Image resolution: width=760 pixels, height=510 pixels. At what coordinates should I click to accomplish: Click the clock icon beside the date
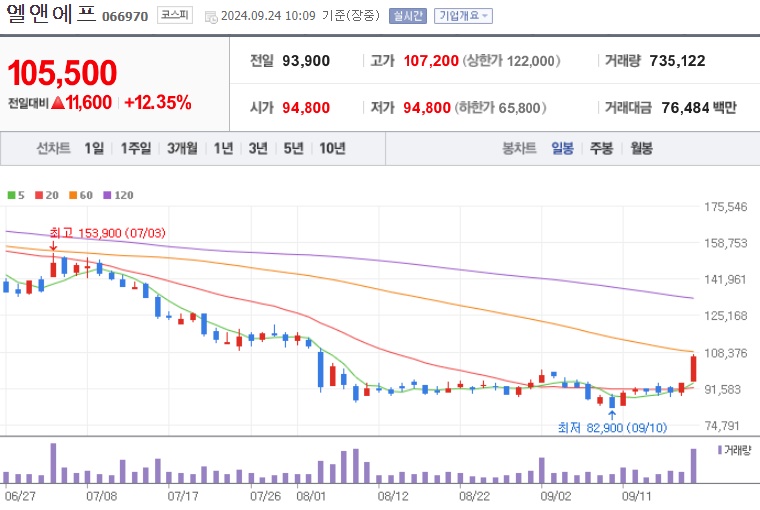point(211,17)
